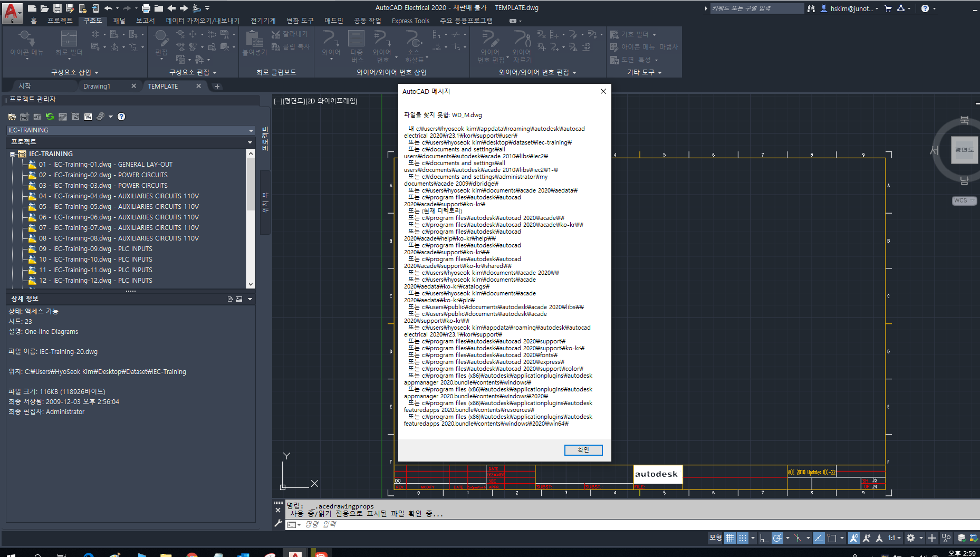Toggle Polar Tracking in status bar
Screen dimensions: 980x557
point(777,537)
